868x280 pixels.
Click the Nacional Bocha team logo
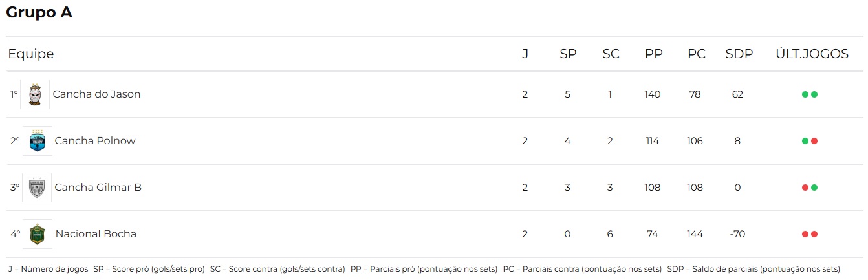point(38,234)
